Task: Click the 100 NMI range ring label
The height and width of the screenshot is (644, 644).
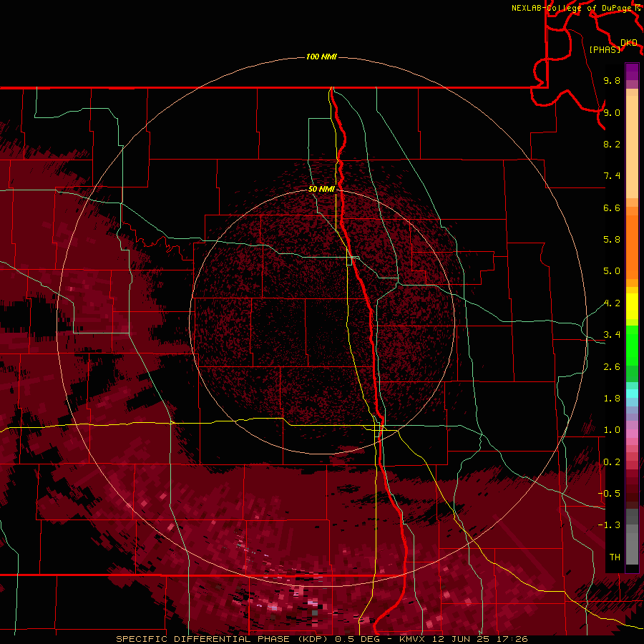Action: click(x=321, y=57)
